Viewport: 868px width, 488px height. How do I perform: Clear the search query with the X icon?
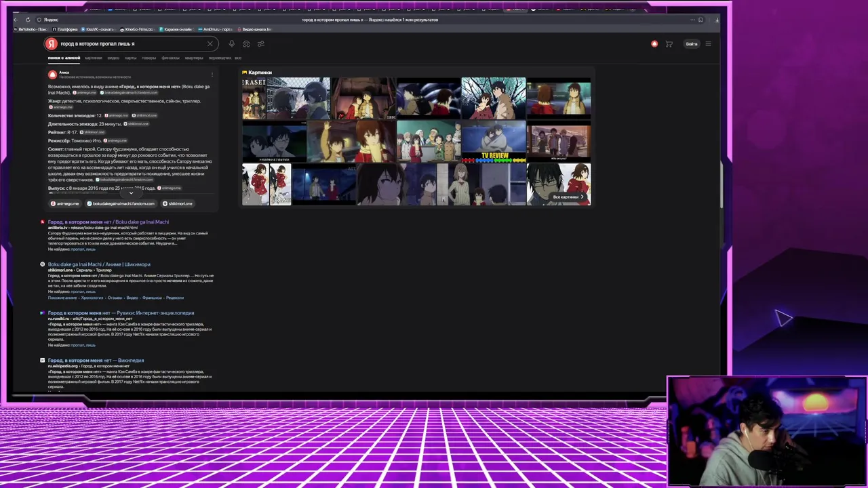coord(210,43)
